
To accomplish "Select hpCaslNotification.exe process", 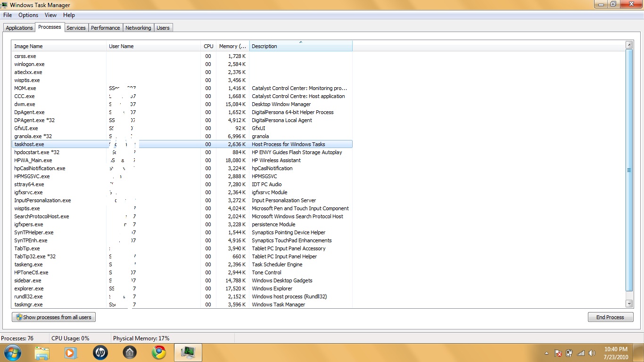I will click(182, 168).
